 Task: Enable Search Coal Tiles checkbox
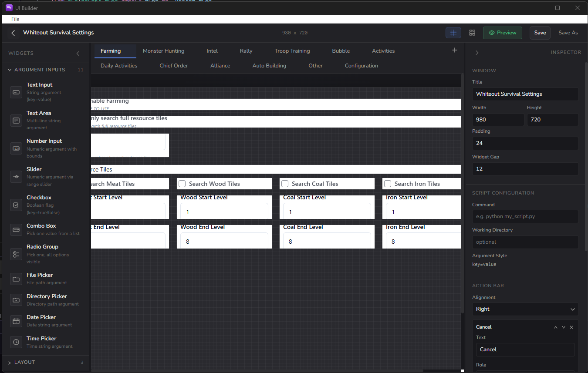(x=285, y=184)
